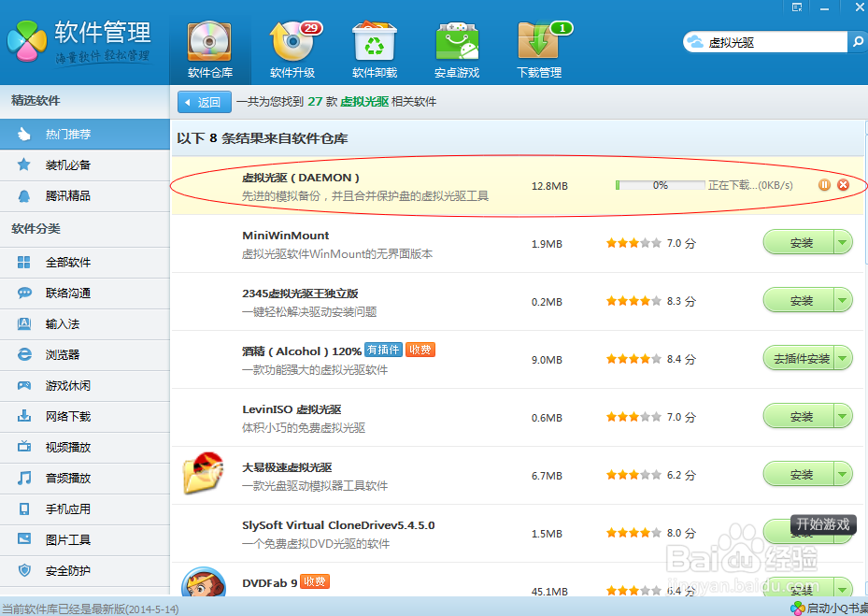Open the 安全防护 category
Viewport: 868px width, 616px height.
[x=85, y=571]
